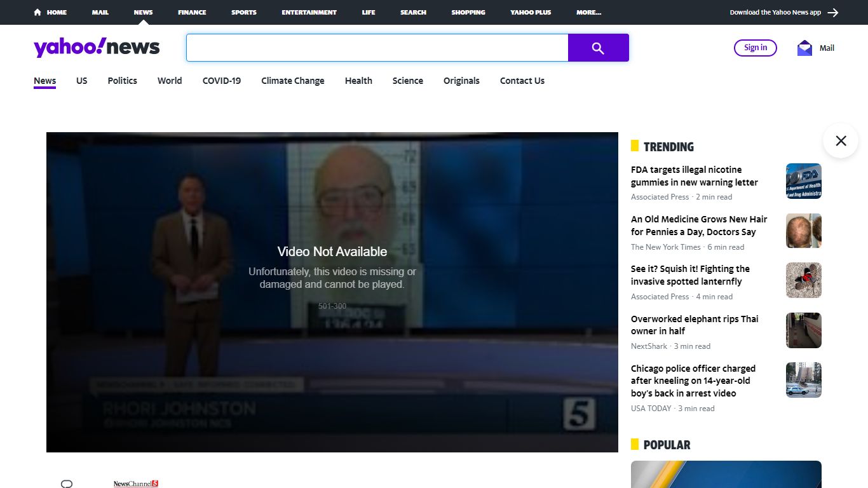This screenshot has height=488, width=868.
Task: Click the Associated Press 4 min read byline
Action: [682, 297]
